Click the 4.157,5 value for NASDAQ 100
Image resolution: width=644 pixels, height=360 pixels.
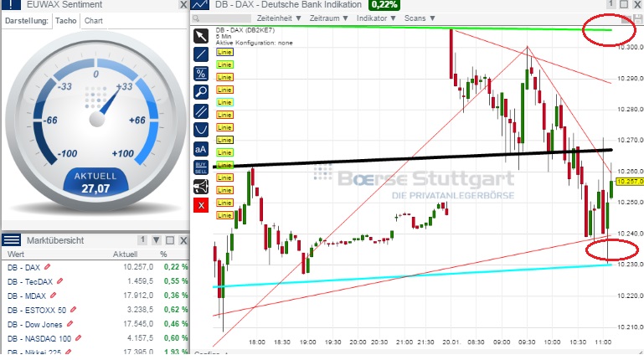[140, 338]
